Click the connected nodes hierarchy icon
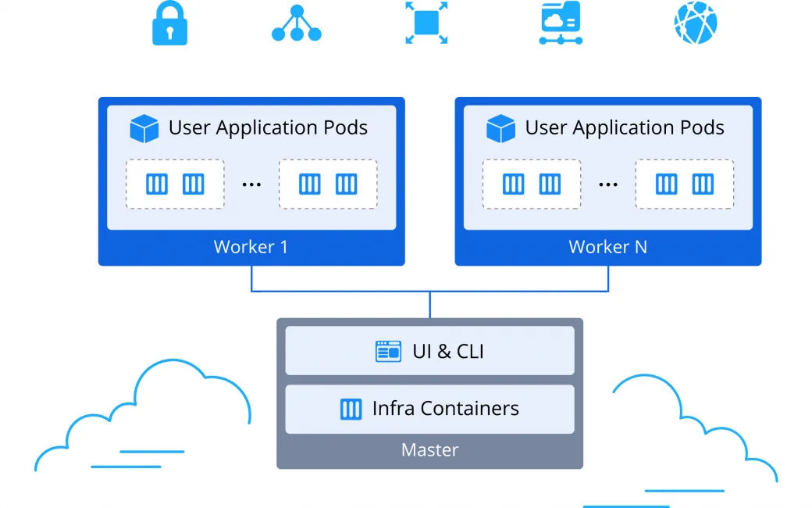Viewport: 812px width, 508px height. click(x=296, y=23)
